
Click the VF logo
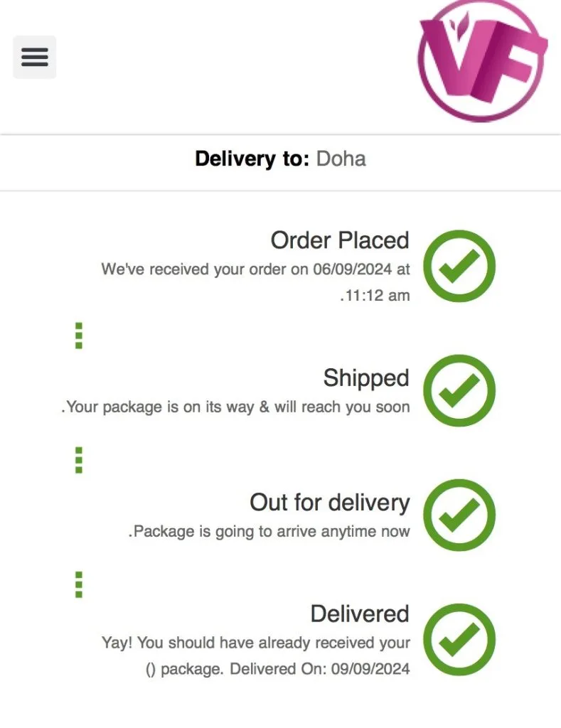[x=482, y=60]
